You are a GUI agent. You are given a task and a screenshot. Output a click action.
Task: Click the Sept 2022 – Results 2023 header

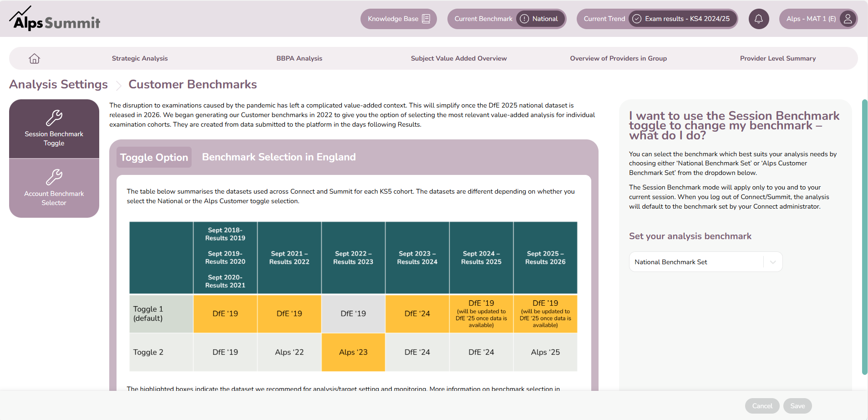(x=353, y=258)
